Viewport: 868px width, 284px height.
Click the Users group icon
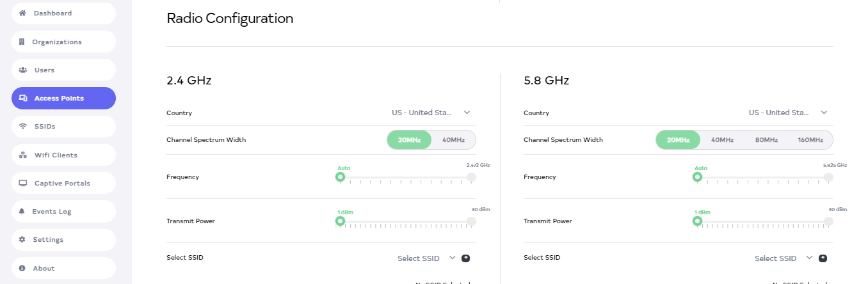[x=22, y=70]
